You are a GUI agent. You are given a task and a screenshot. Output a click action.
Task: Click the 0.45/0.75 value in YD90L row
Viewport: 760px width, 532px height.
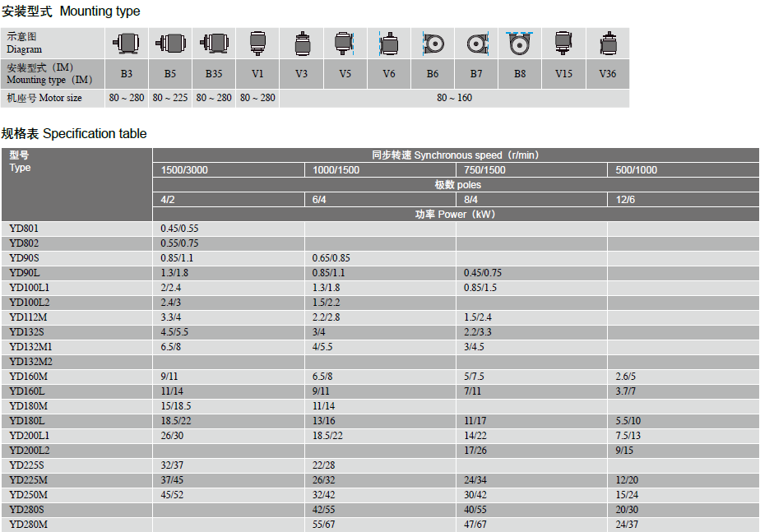pos(483,273)
